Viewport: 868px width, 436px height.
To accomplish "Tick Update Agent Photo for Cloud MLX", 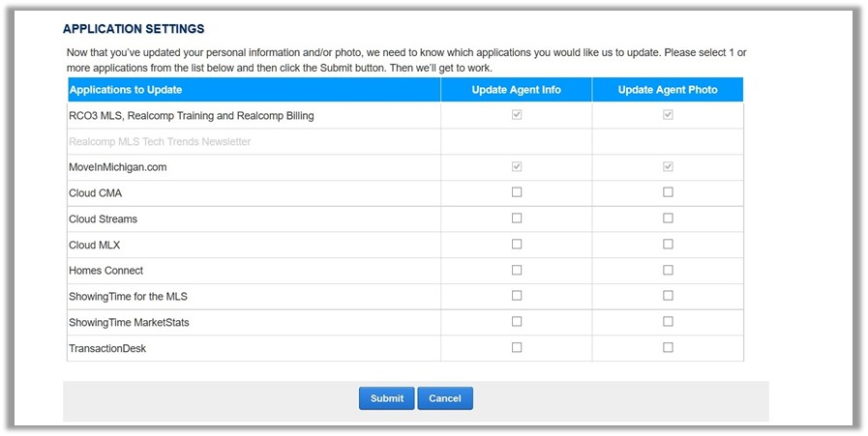I will tap(668, 244).
